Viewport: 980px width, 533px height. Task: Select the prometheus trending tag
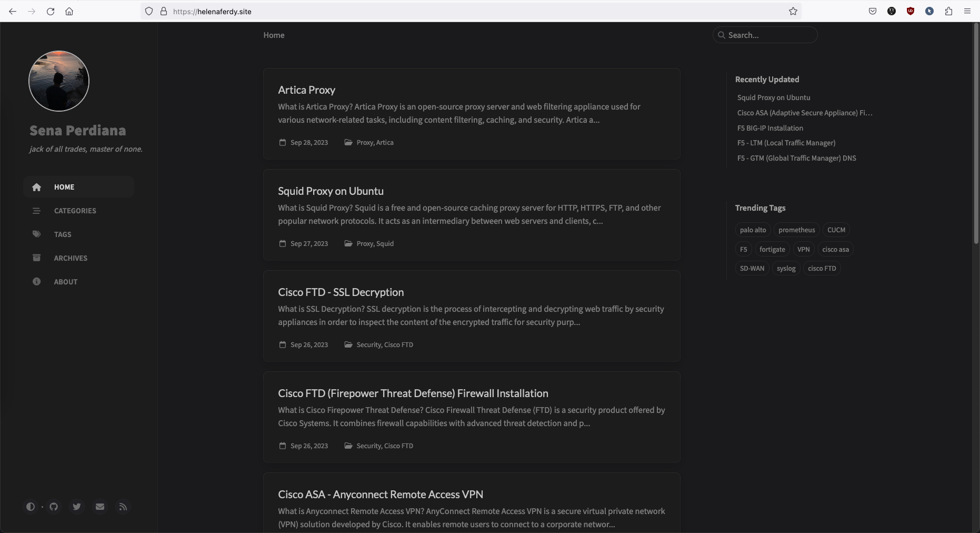(x=796, y=230)
